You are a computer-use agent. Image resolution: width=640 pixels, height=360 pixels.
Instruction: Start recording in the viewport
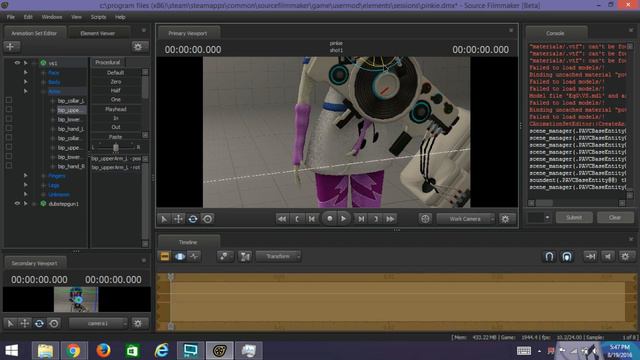tap(330, 219)
